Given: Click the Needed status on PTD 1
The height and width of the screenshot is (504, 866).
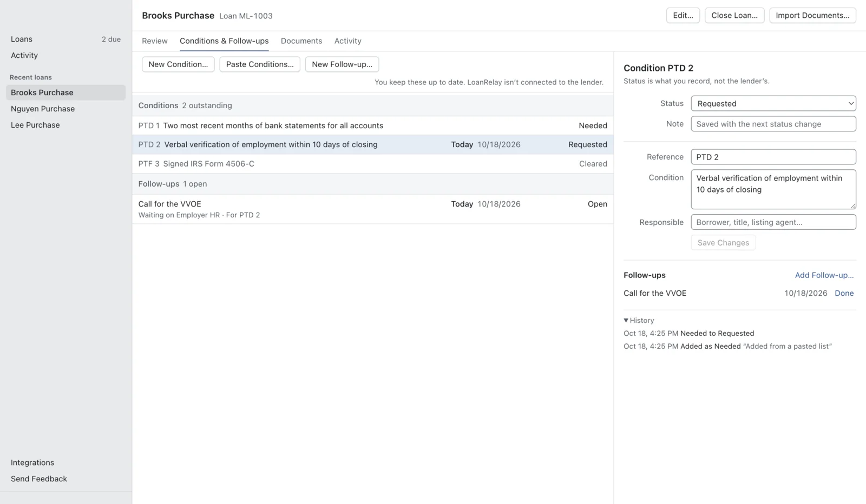Looking at the screenshot, I should coord(593,125).
